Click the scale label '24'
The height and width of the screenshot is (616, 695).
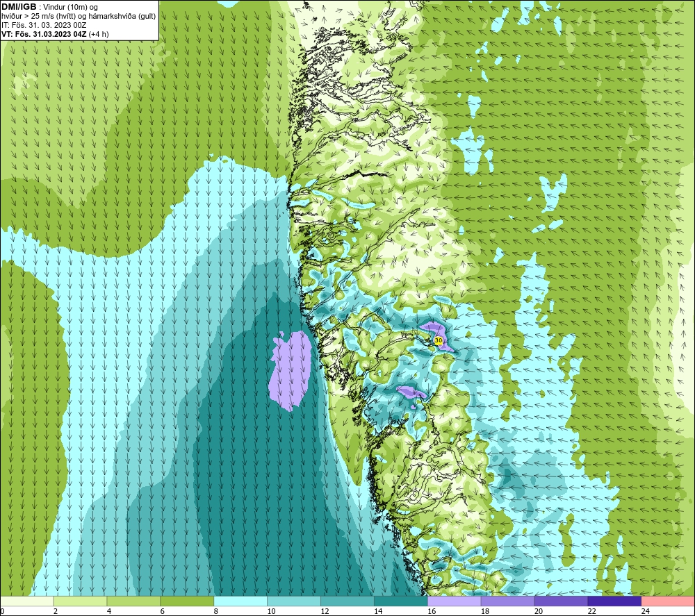click(x=646, y=611)
